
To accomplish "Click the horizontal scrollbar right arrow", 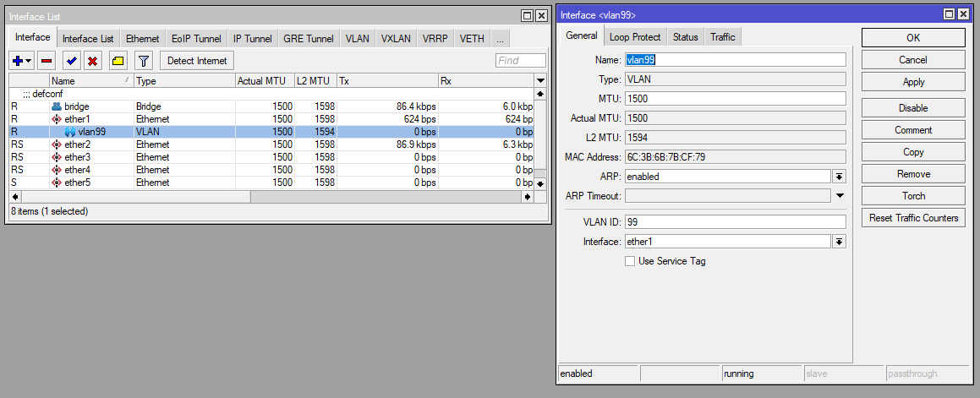I will [528, 196].
